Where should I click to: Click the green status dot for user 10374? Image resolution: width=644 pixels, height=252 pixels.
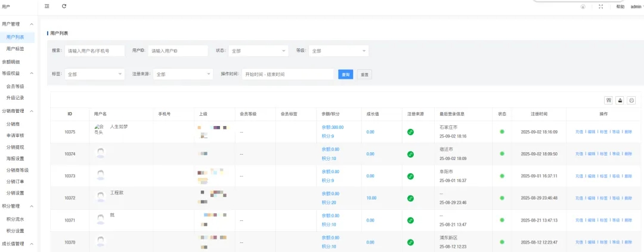coord(501,154)
